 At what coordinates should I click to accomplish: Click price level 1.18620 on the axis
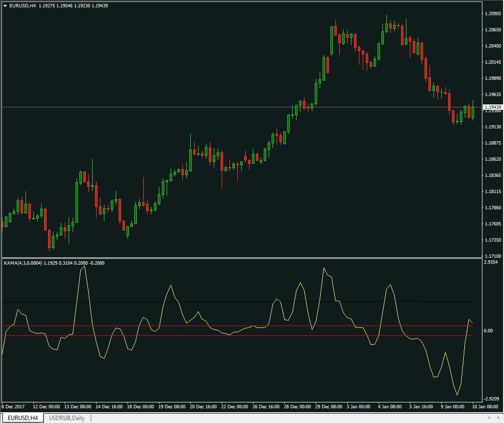click(x=493, y=159)
